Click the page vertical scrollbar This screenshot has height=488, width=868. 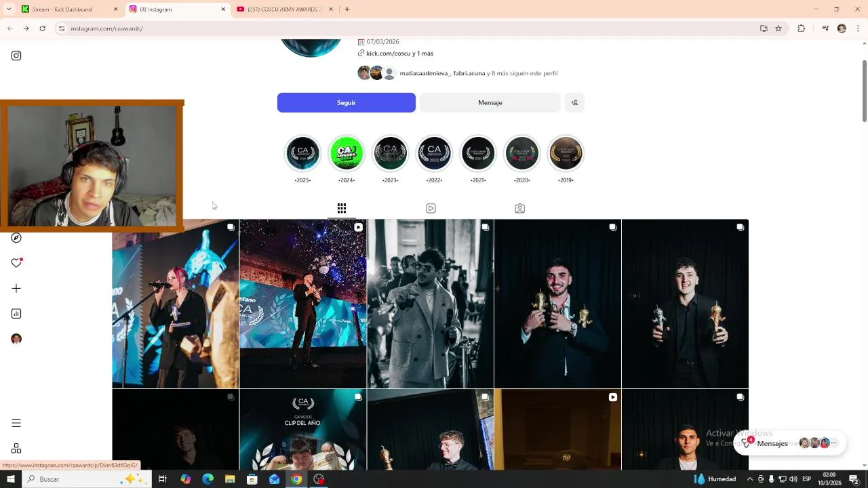pyautogui.click(x=864, y=91)
